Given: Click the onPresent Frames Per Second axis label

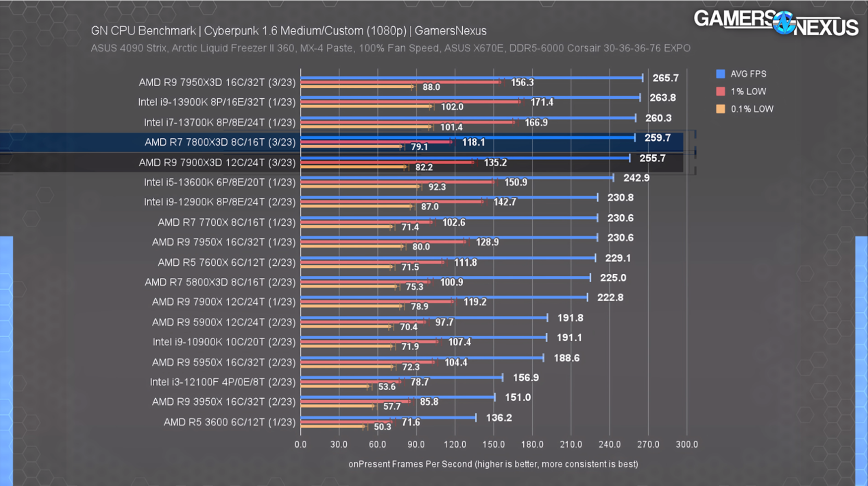Looking at the screenshot, I should 494,464.
